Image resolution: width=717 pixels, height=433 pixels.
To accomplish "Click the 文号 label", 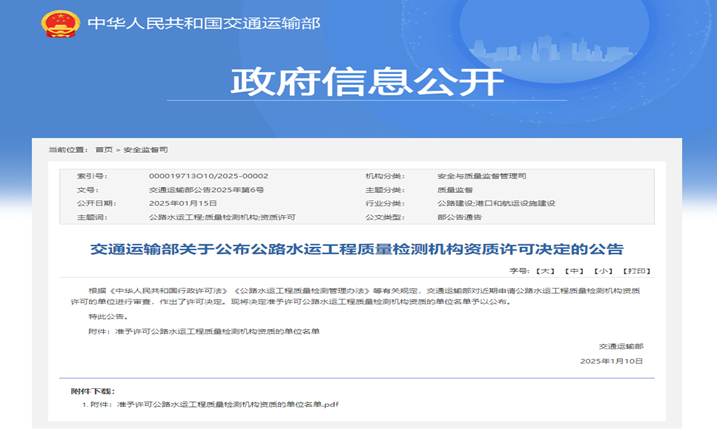I will (87, 190).
